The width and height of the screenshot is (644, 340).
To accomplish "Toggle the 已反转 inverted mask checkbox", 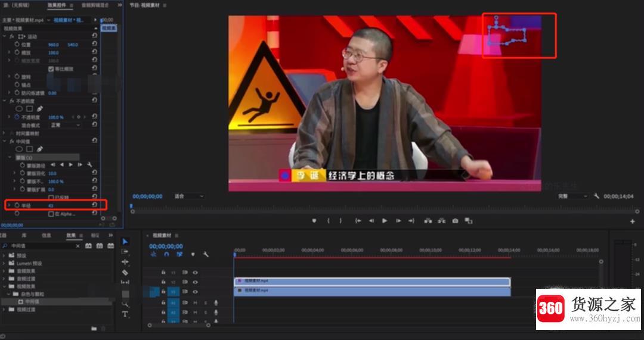I will (51, 198).
